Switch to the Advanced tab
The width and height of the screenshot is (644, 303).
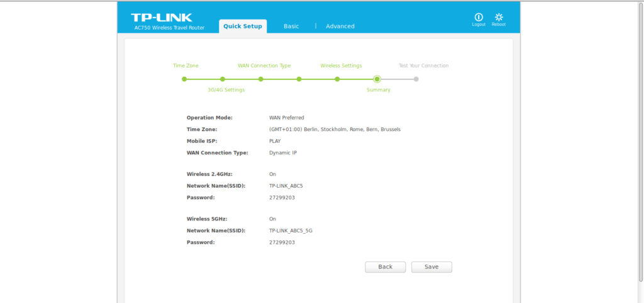point(340,26)
